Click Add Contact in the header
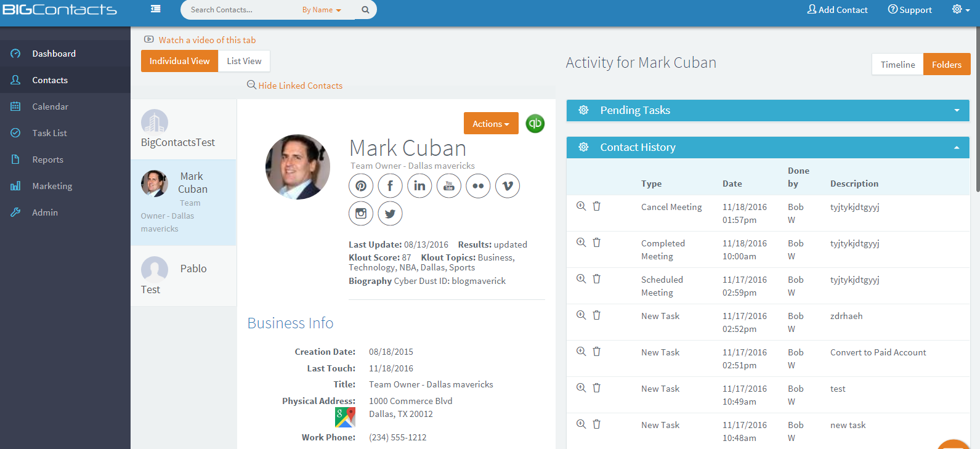This screenshot has width=980, height=449. coord(838,10)
